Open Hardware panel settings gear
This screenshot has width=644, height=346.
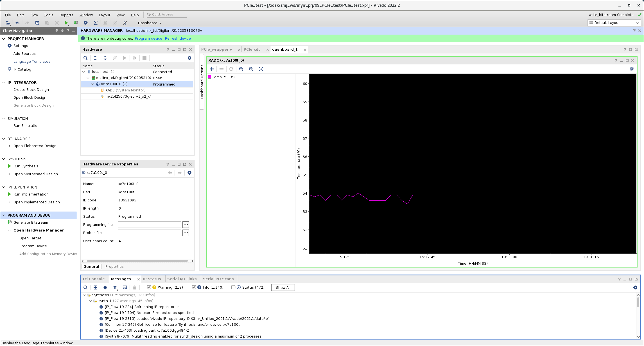tap(189, 58)
